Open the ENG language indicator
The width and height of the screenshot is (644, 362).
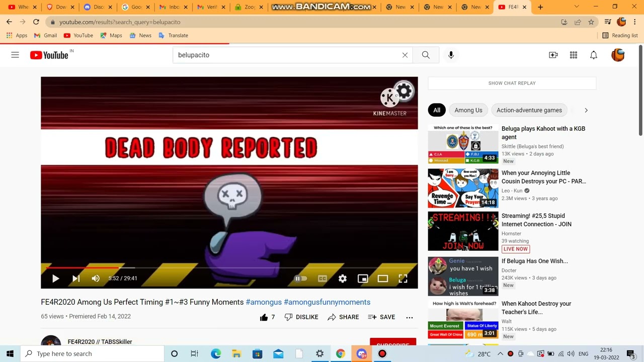click(584, 353)
